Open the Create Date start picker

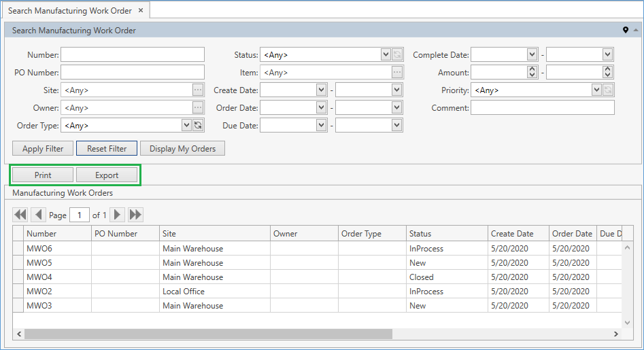click(x=321, y=90)
